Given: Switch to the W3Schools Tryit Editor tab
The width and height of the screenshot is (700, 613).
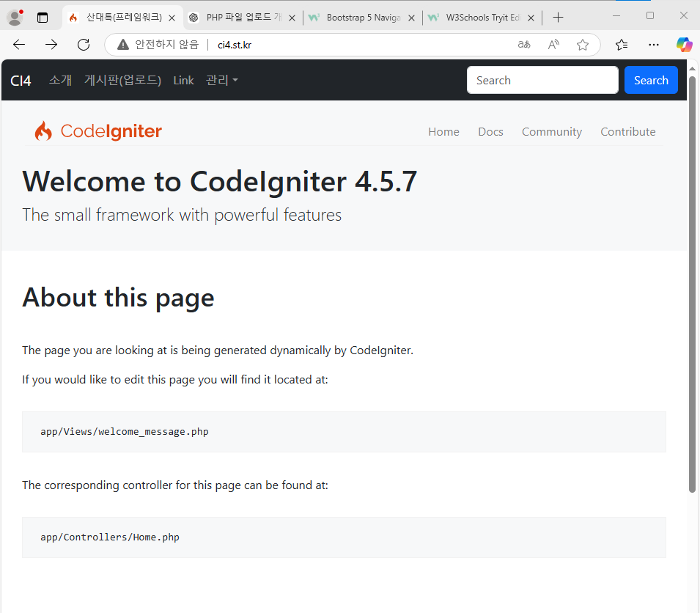Looking at the screenshot, I should pyautogui.click(x=482, y=18).
